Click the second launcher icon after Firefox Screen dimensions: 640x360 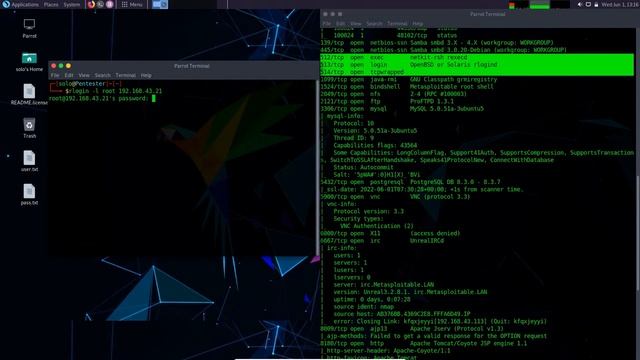(x=100, y=4)
